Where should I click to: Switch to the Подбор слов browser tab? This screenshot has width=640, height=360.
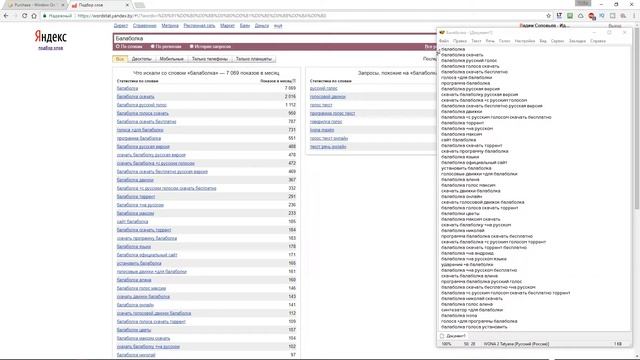(x=98, y=5)
